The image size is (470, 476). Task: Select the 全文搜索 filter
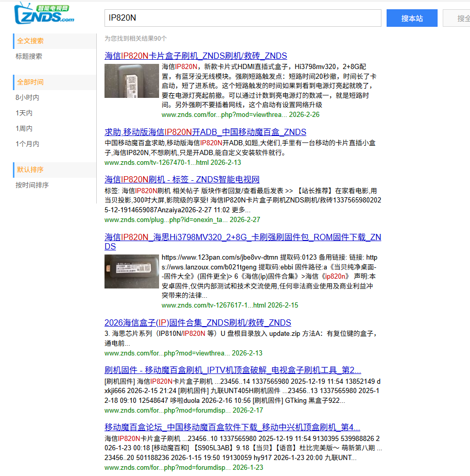(55, 41)
